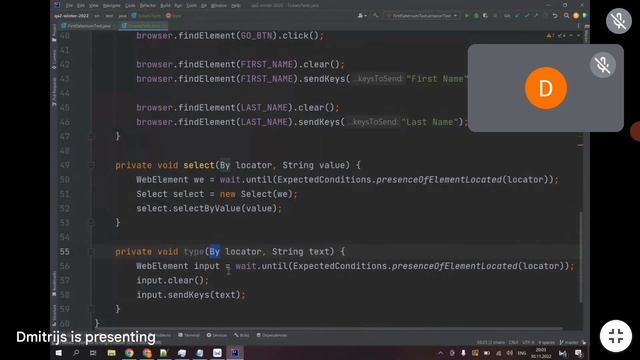Open File Explorer from the taskbar

111,353
